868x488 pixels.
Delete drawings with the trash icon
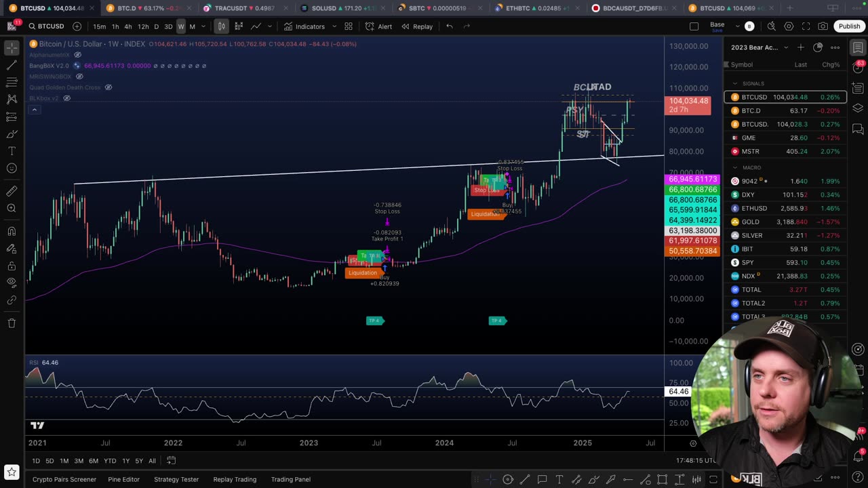12,323
